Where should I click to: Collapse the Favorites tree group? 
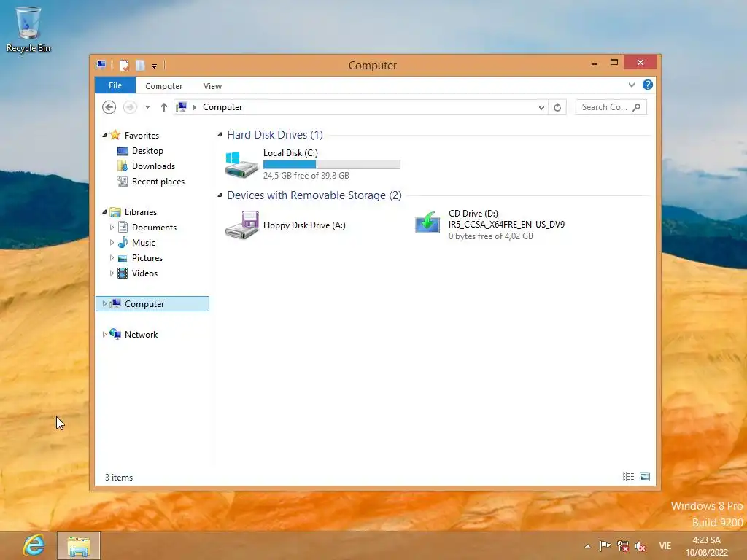point(104,135)
